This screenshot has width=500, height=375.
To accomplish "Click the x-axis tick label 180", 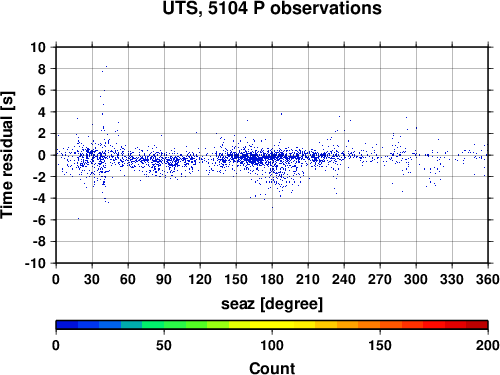I will 272,279.
